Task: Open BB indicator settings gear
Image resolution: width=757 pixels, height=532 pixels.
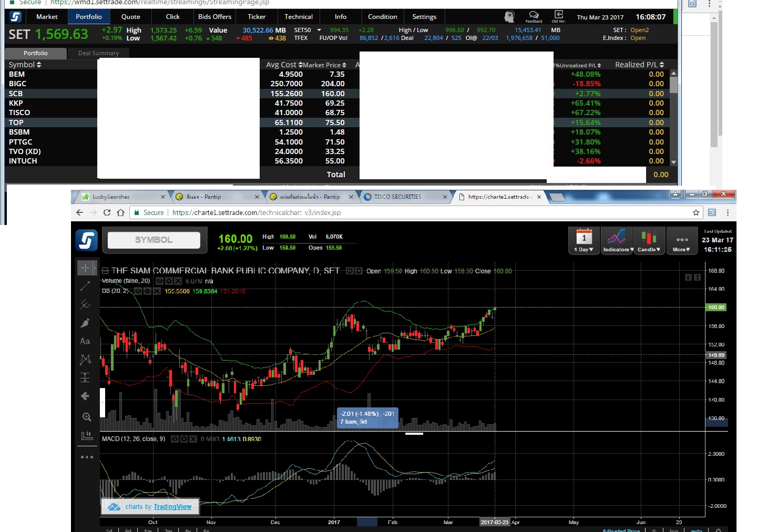Action: tap(147, 291)
